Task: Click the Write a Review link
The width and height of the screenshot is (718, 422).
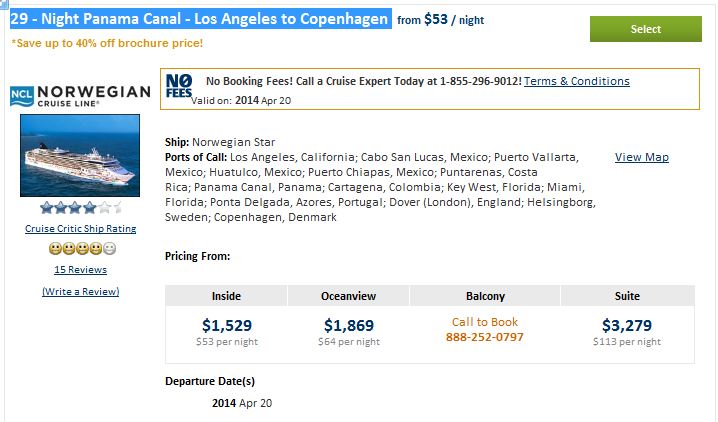Action: click(x=81, y=292)
